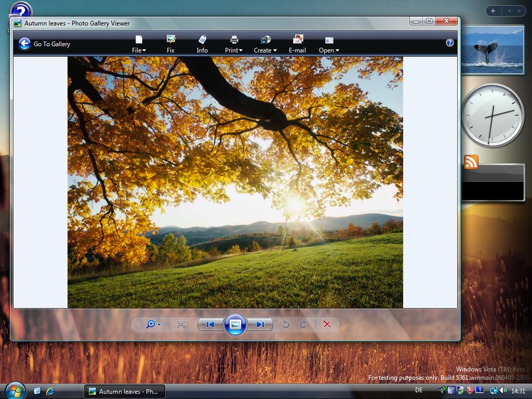Click the Fix toolbar icon

pyautogui.click(x=170, y=40)
